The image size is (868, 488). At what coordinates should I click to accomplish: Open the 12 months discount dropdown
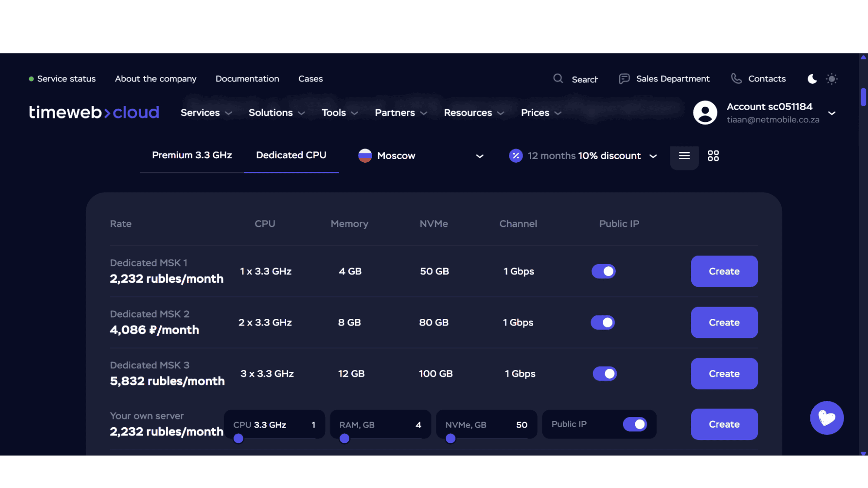click(583, 156)
